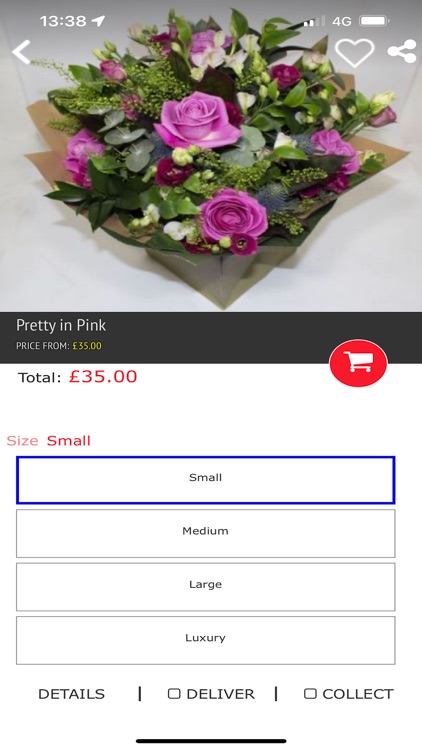Open the DETAILS tab
Viewport: 422px width, 750px height.
tap(71, 694)
